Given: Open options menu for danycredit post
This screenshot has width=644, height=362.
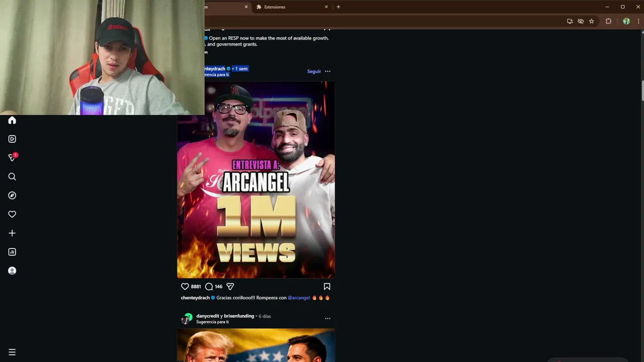Looking at the screenshot, I should pos(328,318).
